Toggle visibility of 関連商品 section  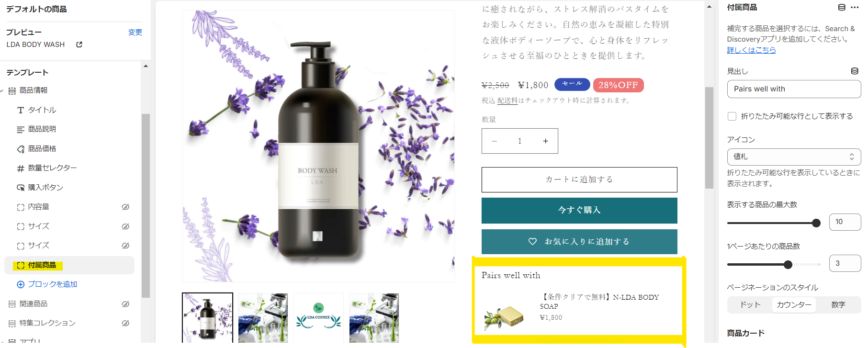tap(125, 304)
